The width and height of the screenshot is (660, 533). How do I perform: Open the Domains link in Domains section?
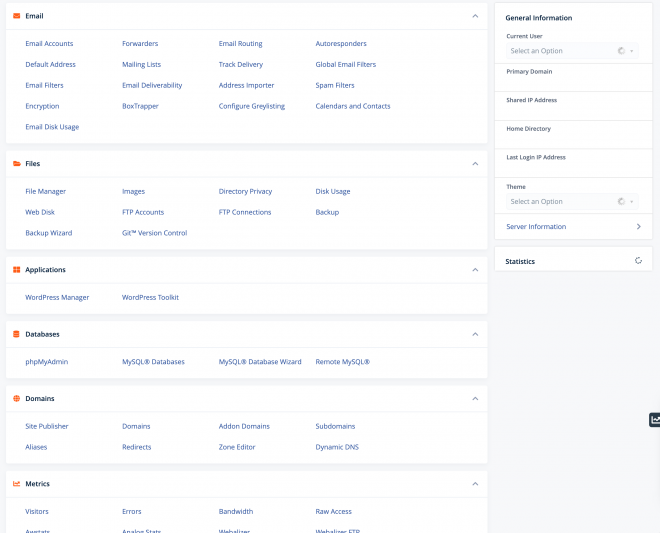coord(136,426)
